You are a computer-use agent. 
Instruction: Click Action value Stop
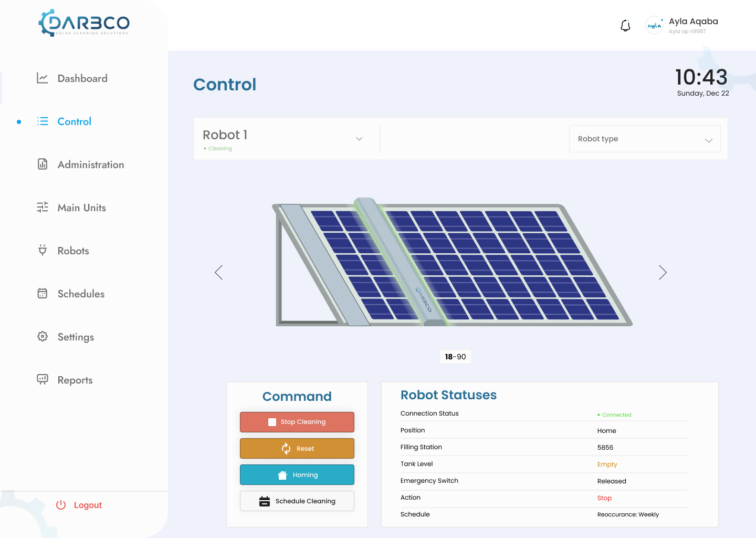(x=604, y=498)
